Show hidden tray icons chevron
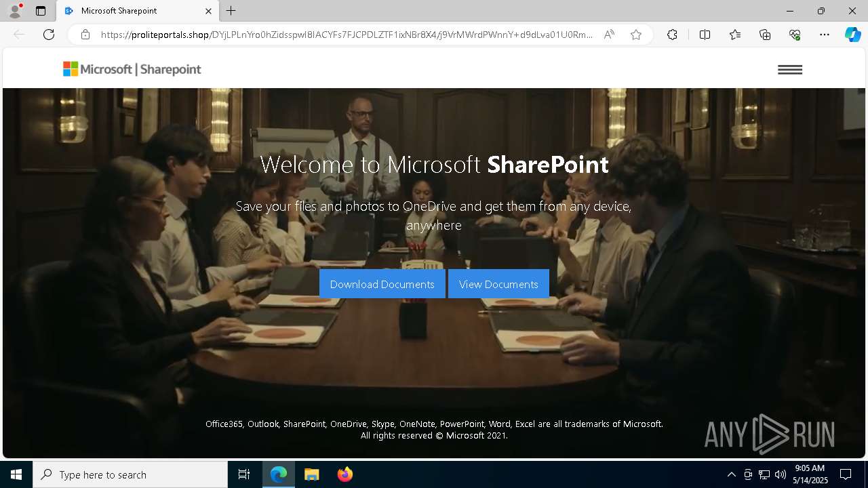 [x=731, y=474]
